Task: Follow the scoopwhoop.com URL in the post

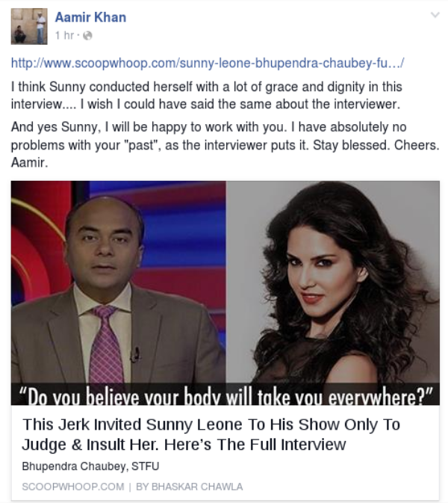Action: tap(208, 63)
